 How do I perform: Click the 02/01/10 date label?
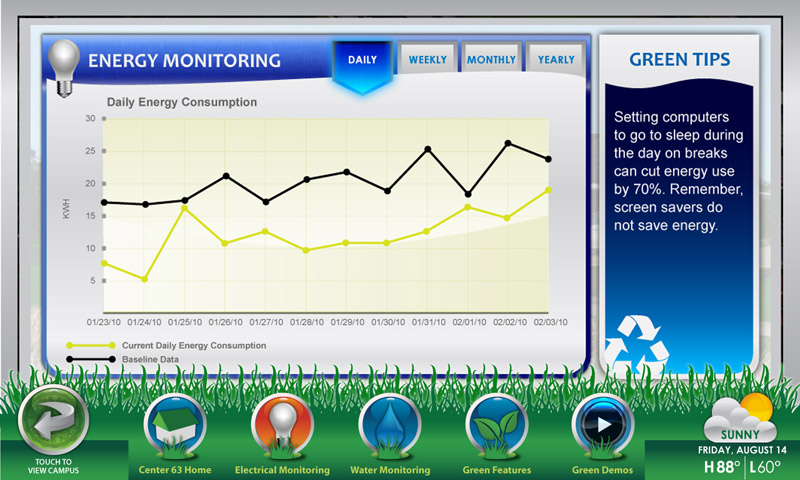click(x=469, y=322)
